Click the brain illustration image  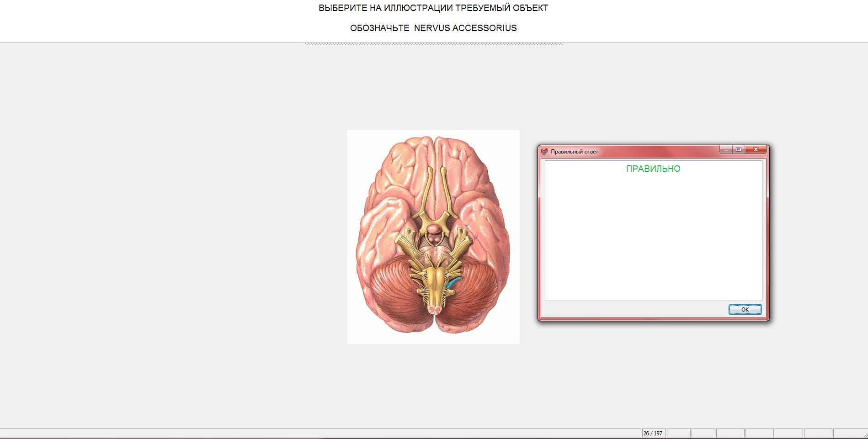pos(433,237)
